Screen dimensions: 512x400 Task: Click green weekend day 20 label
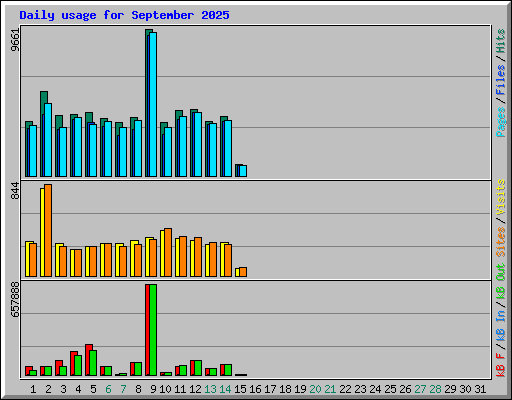click(x=315, y=389)
